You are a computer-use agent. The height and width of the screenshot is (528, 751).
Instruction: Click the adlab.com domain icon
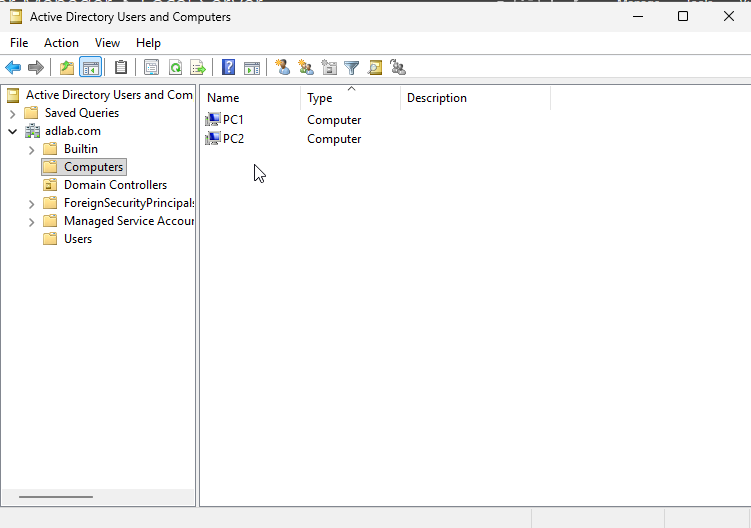click(x=33, y=131)
